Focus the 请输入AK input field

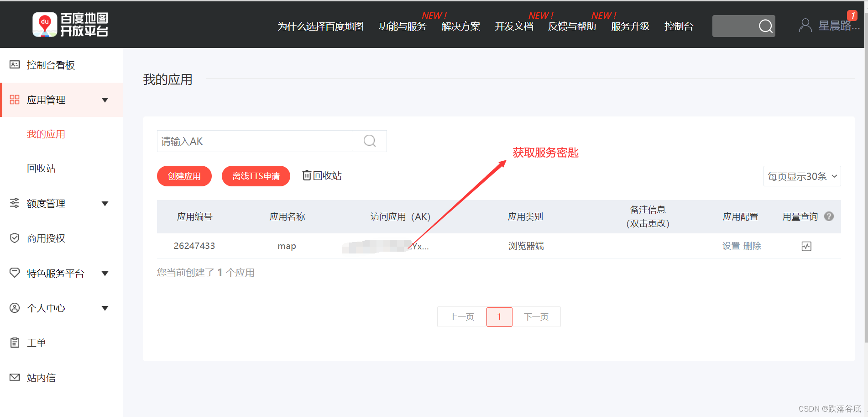pos(255,141)
